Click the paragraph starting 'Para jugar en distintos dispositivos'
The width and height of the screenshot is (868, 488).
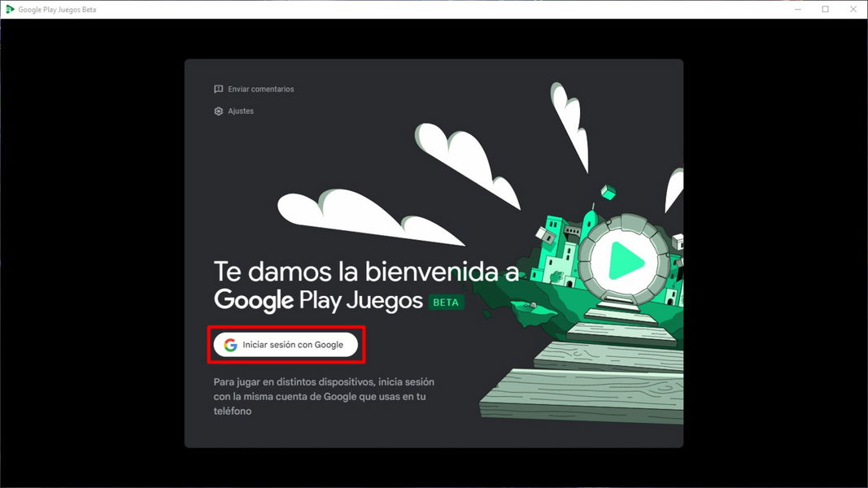[324, 396]
